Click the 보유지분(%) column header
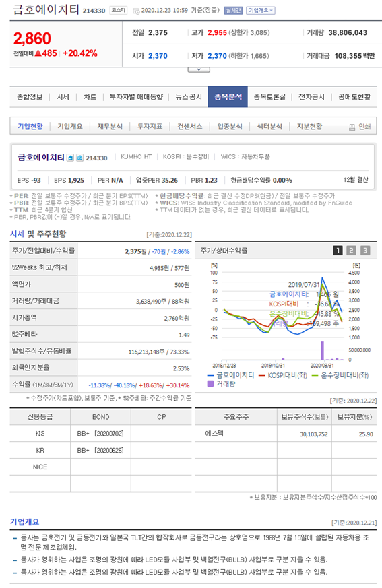This screenshot has height=588, width=382. [x=354, y=417]
